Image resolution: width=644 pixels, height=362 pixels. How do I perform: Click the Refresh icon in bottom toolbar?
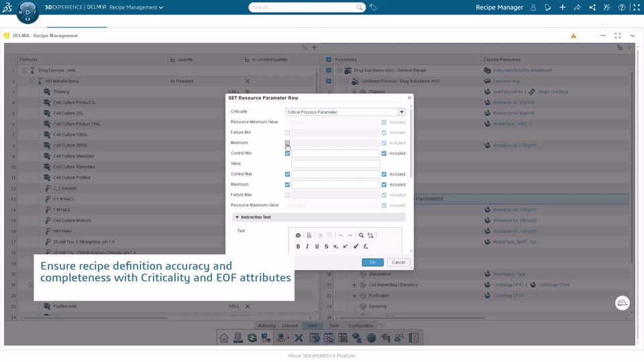pyautogui.click(x=252, y=338)
